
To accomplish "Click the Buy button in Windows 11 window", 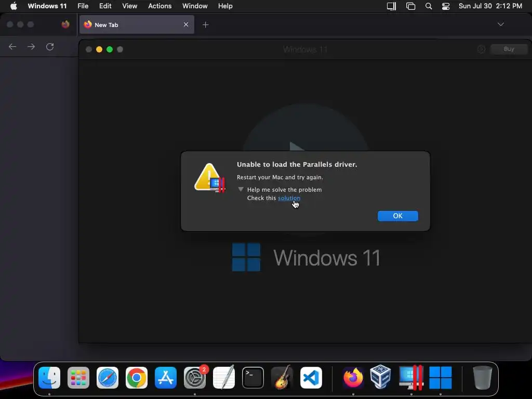I will pyautogui.click(x=509, y=49).
